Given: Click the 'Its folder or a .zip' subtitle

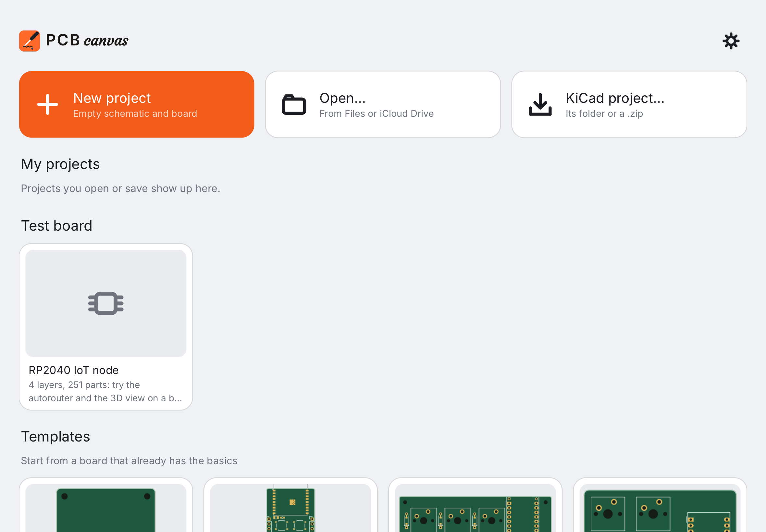Looking at the screenshot, I should coord(604,114).
